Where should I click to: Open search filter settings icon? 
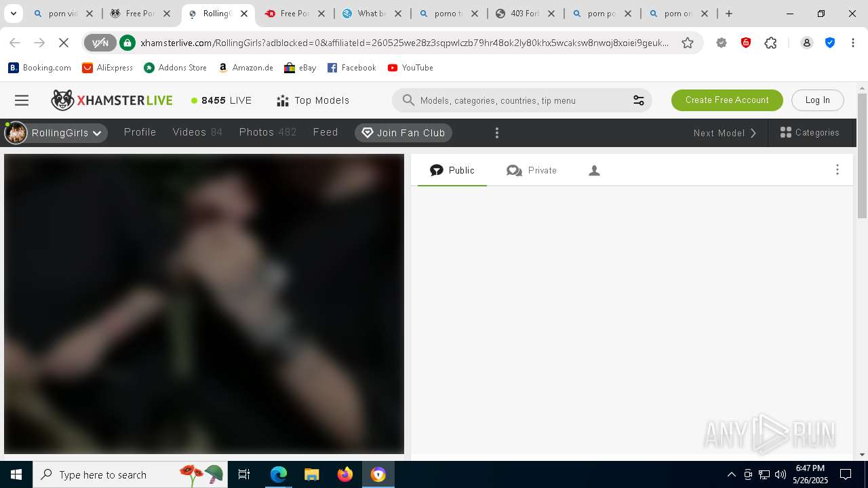click(x=638, y=100)
